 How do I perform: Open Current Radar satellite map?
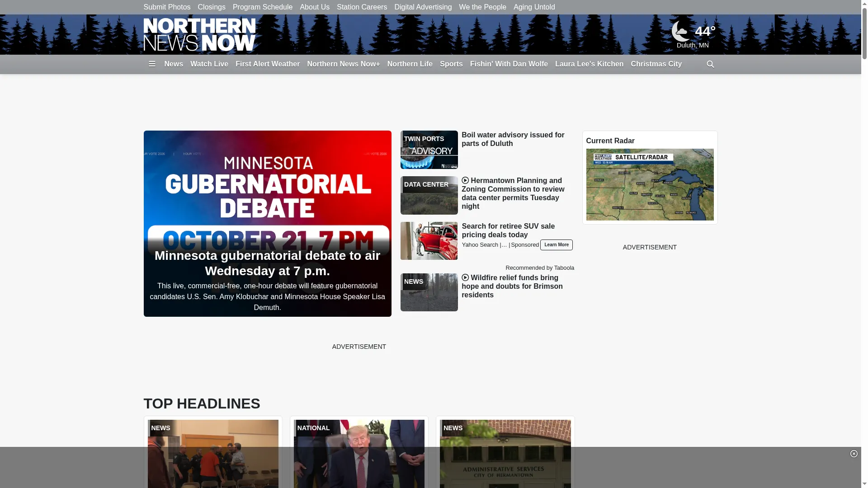(x=650, y=185)
